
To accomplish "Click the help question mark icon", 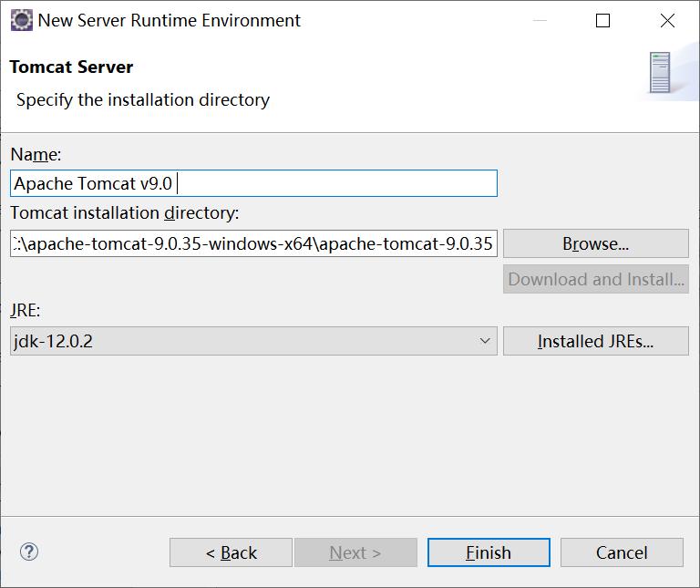I will coord(29,552).
